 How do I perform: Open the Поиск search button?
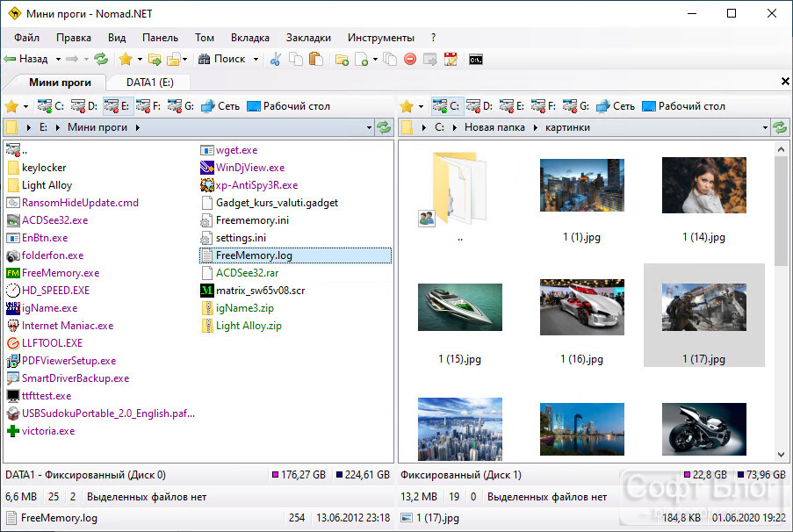[222, 59]
